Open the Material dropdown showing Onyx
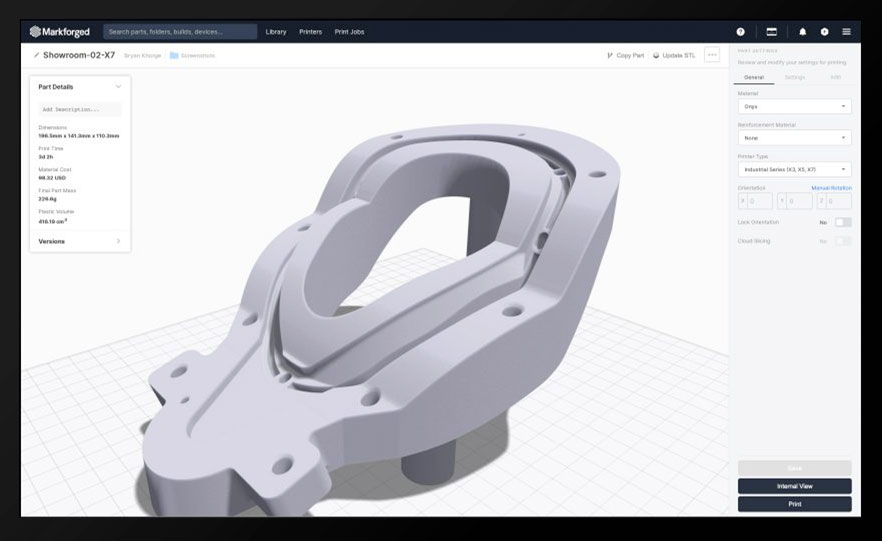 [794, 106]
